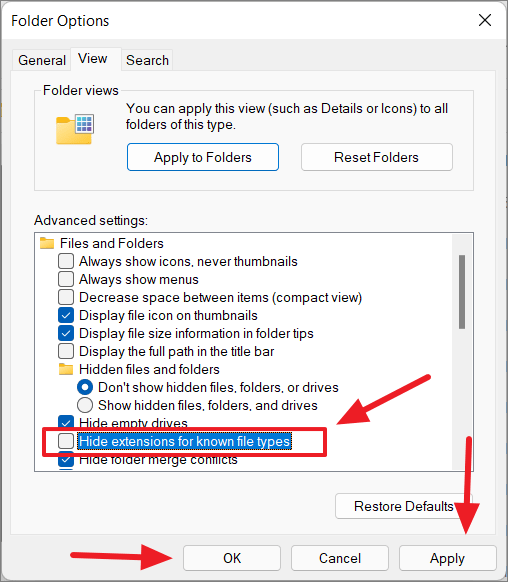
Task: Choose Show hidden files, folders, and drives
Action: pos(85,405)
